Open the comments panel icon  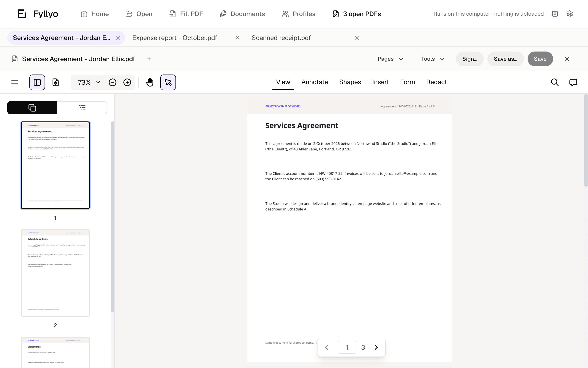[573, 82]
